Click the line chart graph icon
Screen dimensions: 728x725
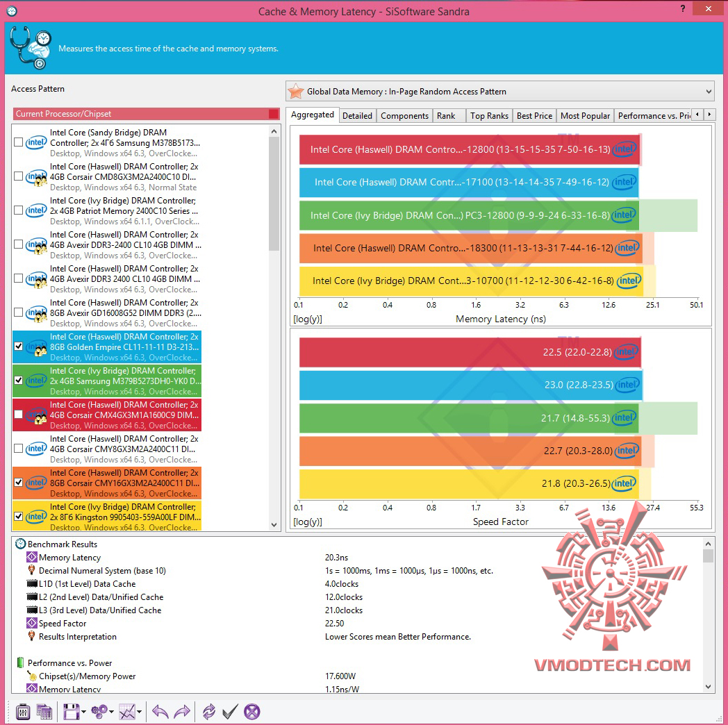click(x=126, y=712)
